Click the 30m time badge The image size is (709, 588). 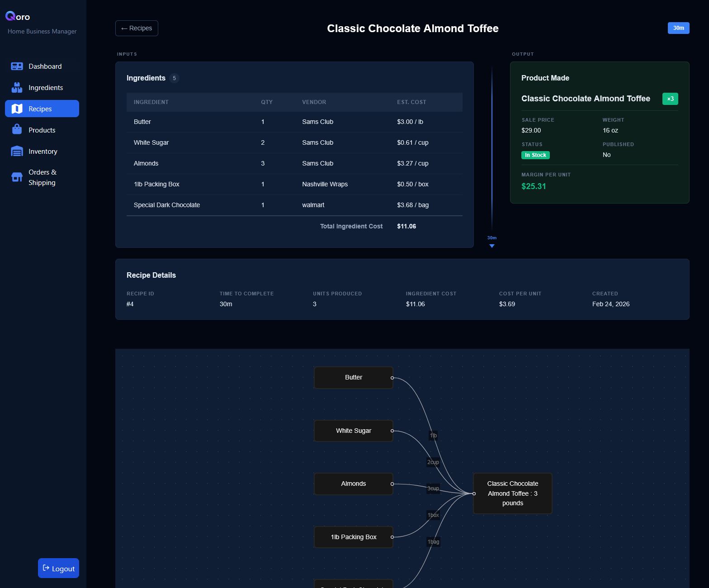678,28
